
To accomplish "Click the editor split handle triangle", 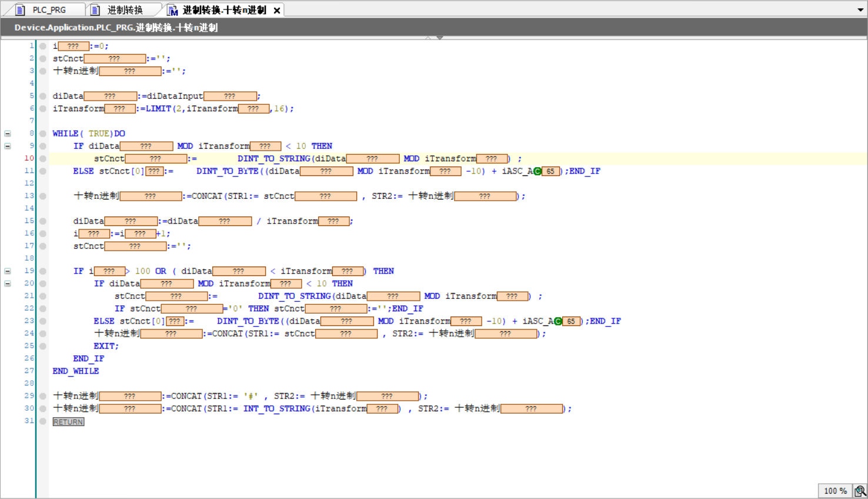I will pyautogui.click(x=439, y=38).
